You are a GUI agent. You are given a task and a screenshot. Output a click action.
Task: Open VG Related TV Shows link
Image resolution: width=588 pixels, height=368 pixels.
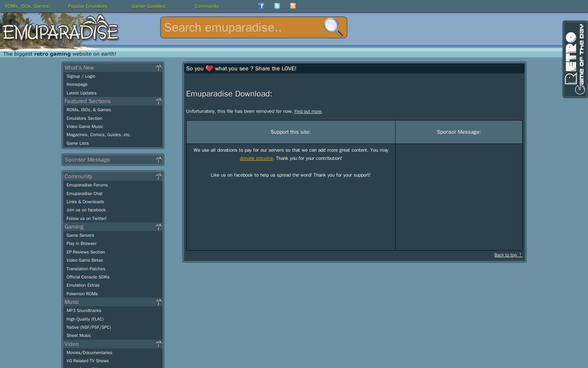pos(88,361)
